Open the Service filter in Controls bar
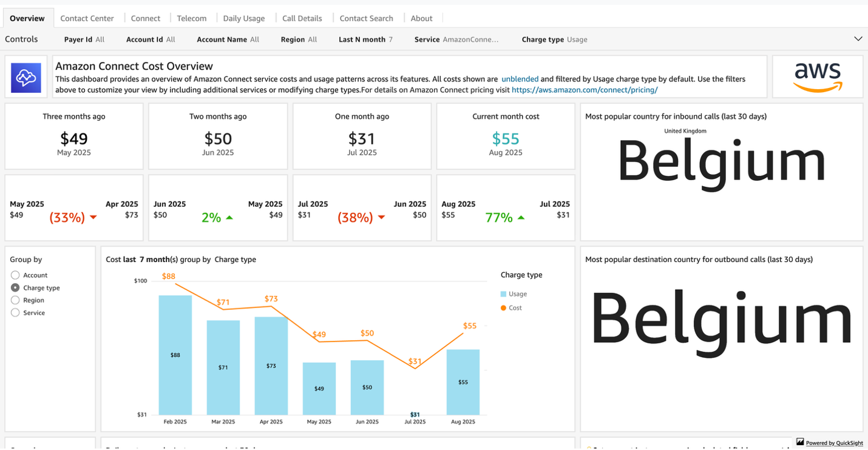868x450 pixels. point(456,39)
